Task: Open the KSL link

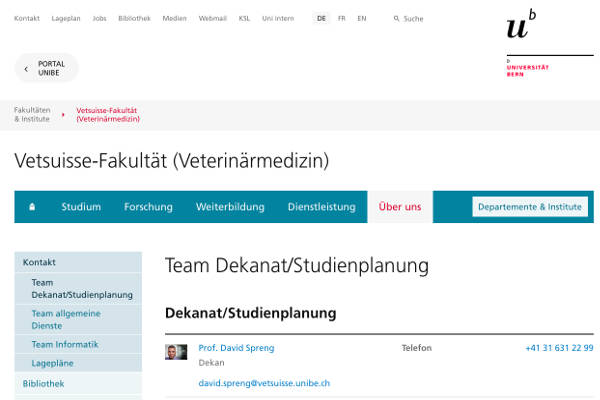Action: click(244, 18)
